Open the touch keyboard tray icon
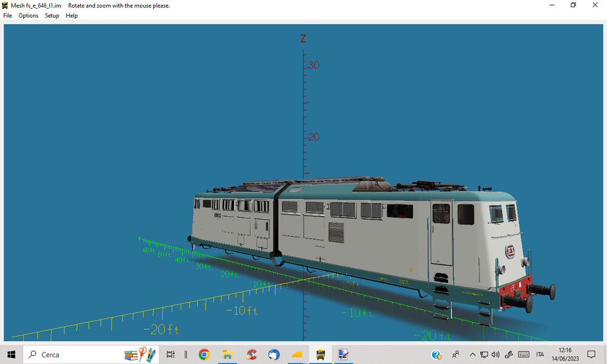Screen dimensions: 607x364 pyautogui.click(x=524, y=354)
